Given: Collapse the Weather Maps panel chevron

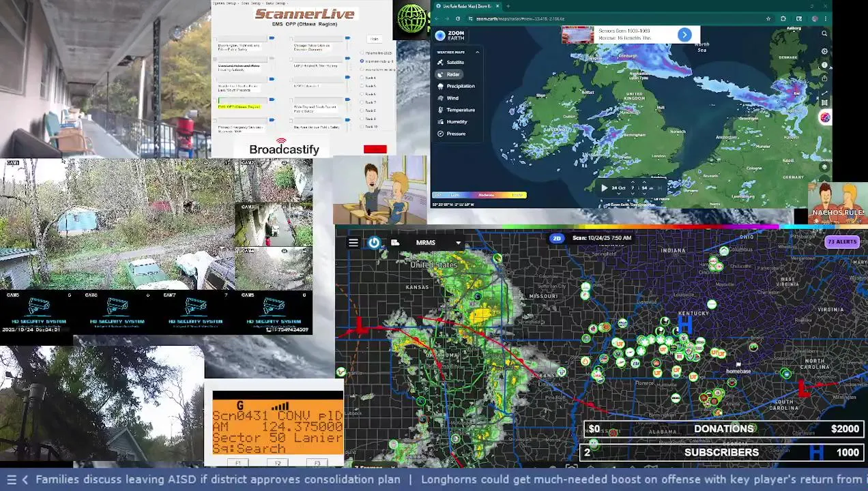Looking at the screenshot, I should pyautogui.click(x=477, y=52).
